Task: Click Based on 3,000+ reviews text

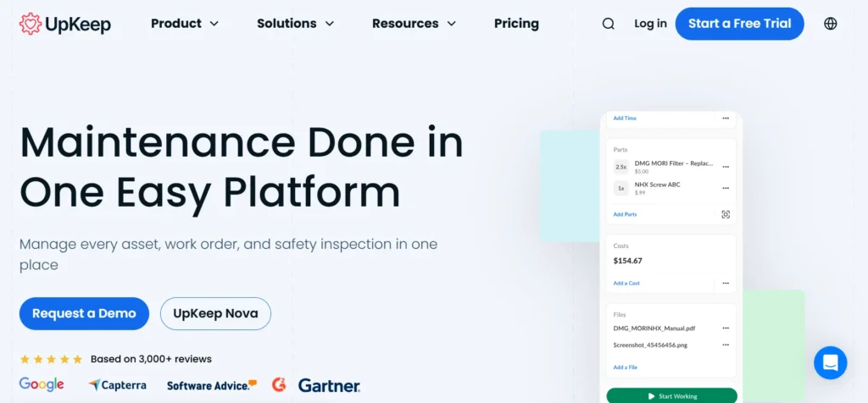Action: point(151,359)
